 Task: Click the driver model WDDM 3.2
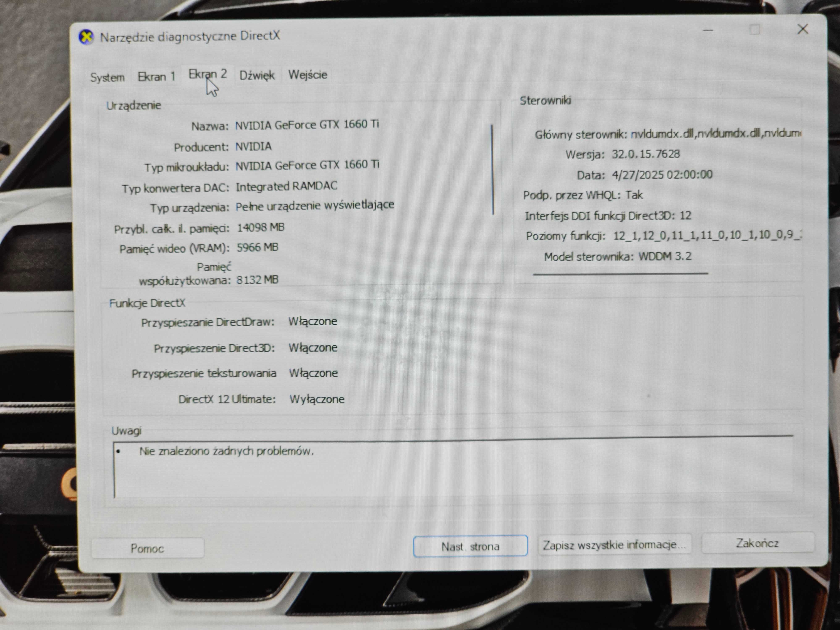(665, 256)
